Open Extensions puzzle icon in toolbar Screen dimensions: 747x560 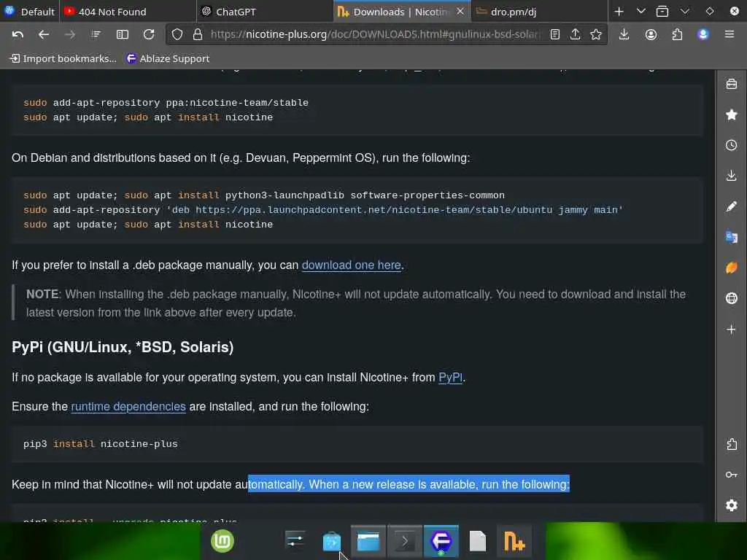tap(677, 34)
